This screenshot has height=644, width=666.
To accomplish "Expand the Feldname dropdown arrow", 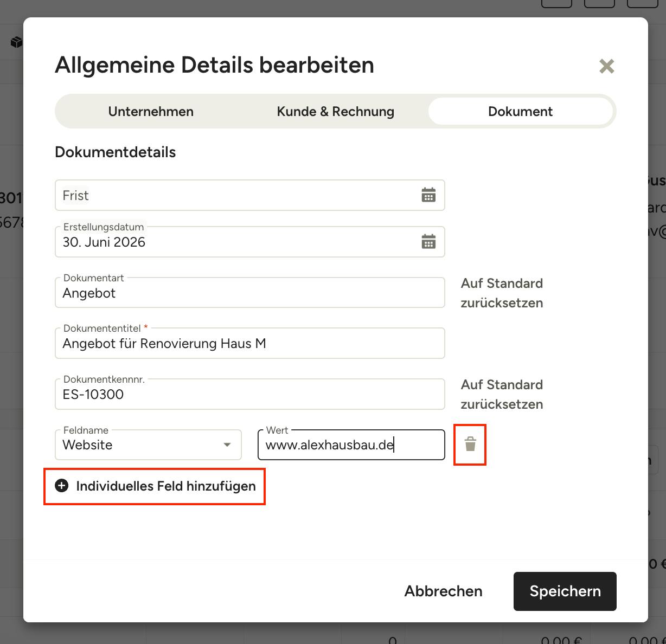I will point(227,445).
